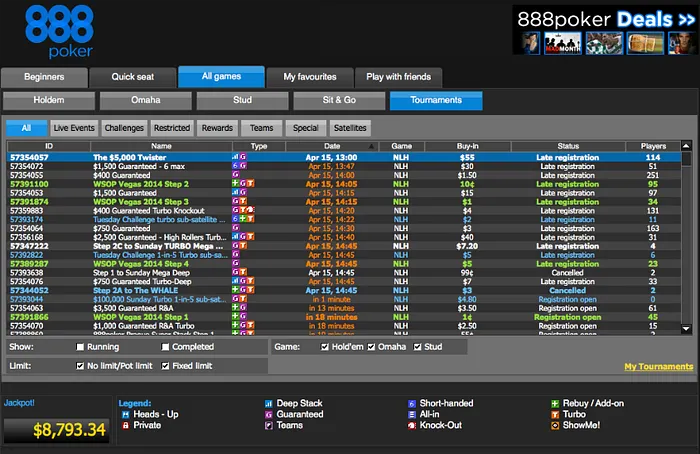This screenshot has width=700, height=454.
Task: Click the tournament list scroll-up arrow
Action: click(x=686, y=146)
